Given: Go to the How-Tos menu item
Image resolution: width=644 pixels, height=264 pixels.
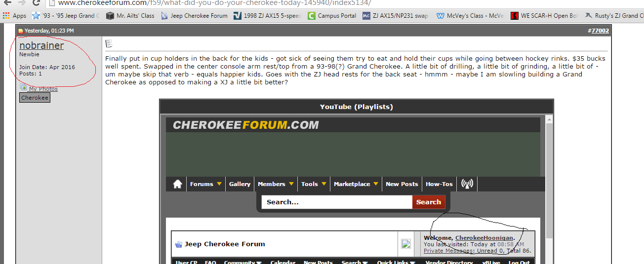Looking at the screenshot, I should [x=439, y=184].
